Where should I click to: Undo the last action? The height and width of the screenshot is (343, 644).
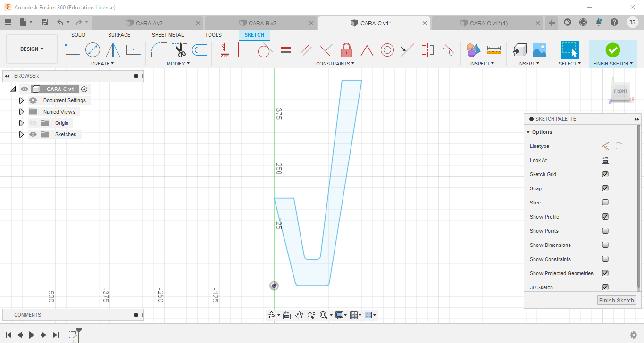pyautogui.click(x=60, y=22)
